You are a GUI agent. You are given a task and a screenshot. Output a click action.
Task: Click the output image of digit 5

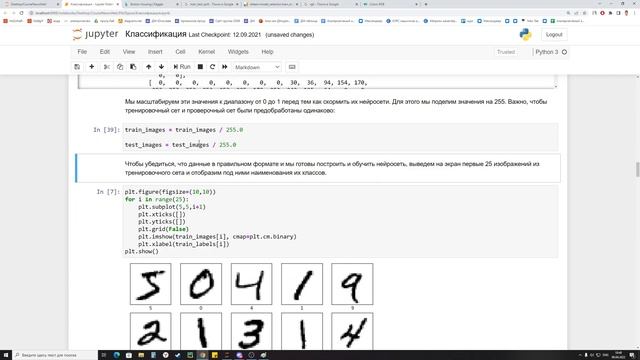151,284
